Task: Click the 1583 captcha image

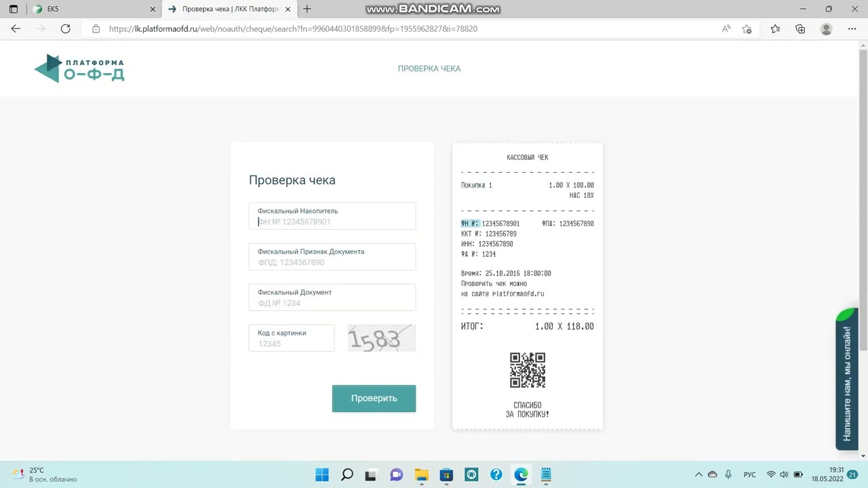Action: 382,338
